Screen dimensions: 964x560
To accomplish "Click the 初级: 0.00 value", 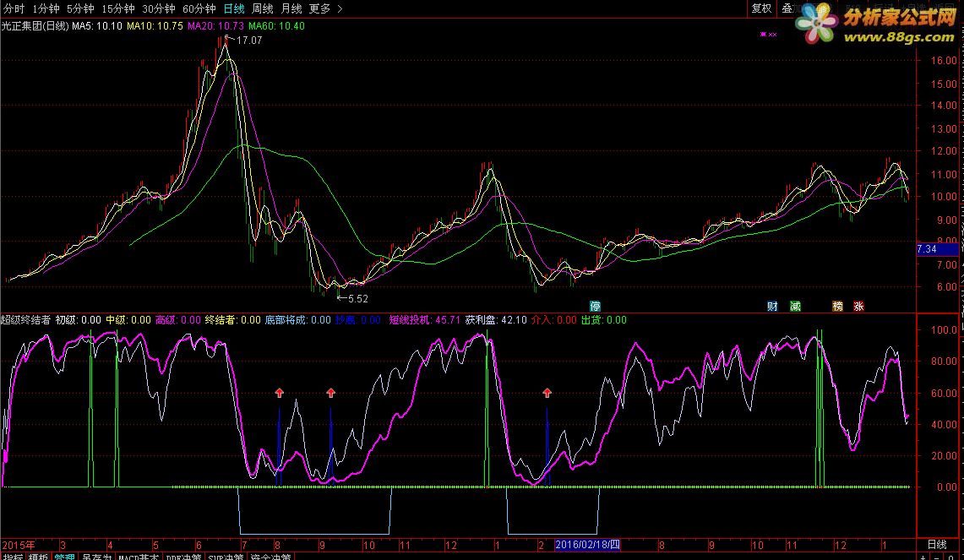I will point(78,319).
